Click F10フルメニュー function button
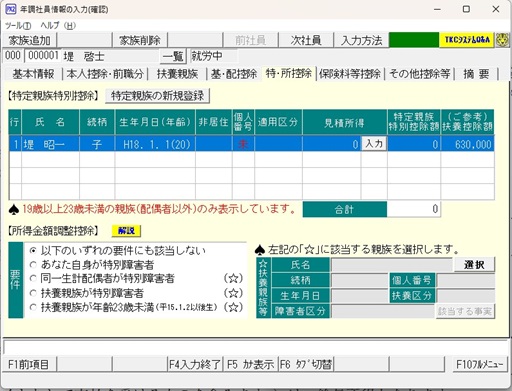 (480, 364)
